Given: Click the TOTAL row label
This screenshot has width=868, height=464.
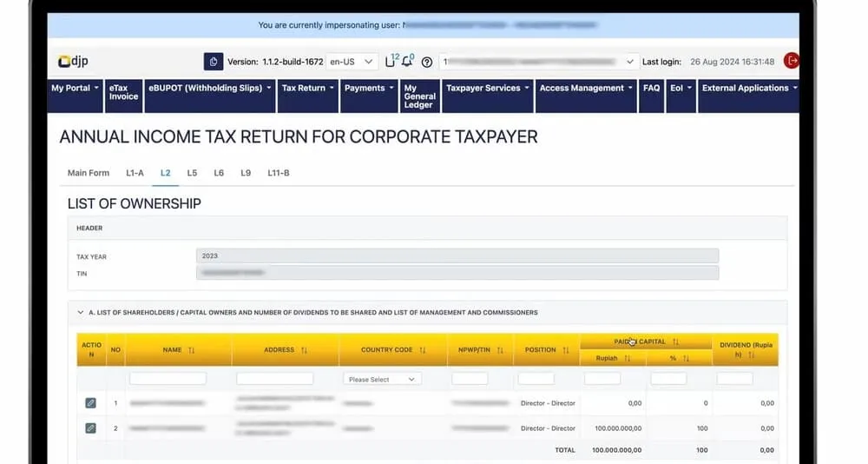Looking at the screenshot, I should click(x=565, y=450).
